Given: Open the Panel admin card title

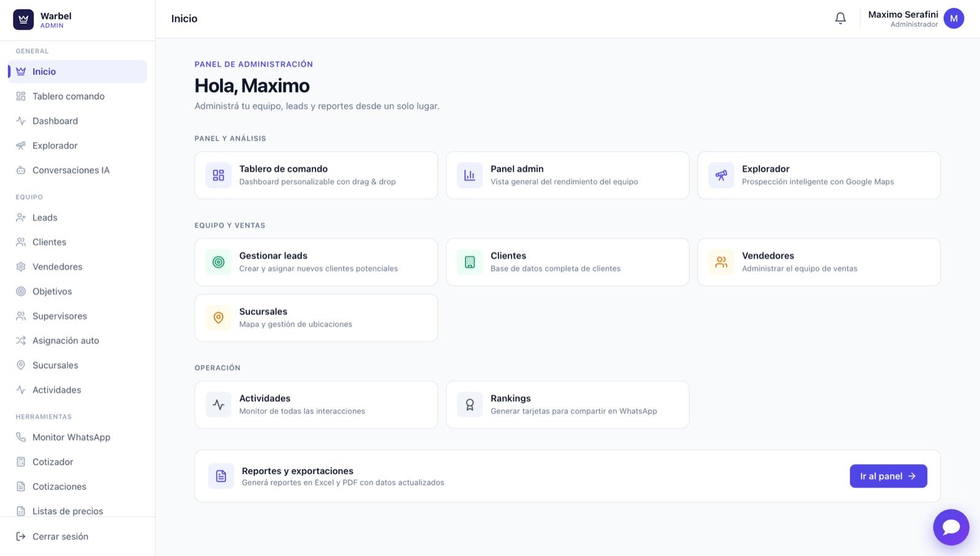Looking at the screenshot, I should [x=517, y=169].
